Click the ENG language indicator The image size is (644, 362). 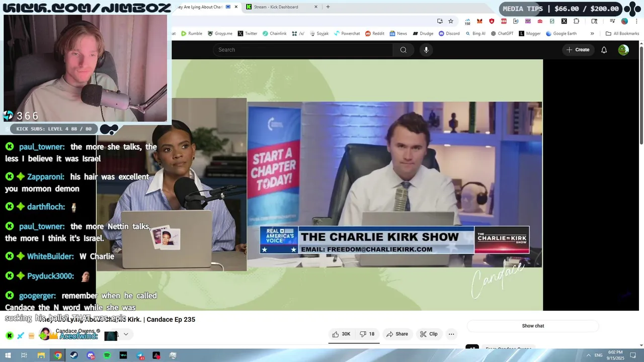coord(598,355)
